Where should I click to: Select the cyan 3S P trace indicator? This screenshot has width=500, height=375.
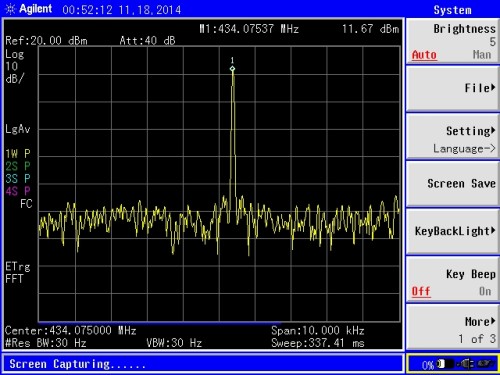[x=18, y=179]
